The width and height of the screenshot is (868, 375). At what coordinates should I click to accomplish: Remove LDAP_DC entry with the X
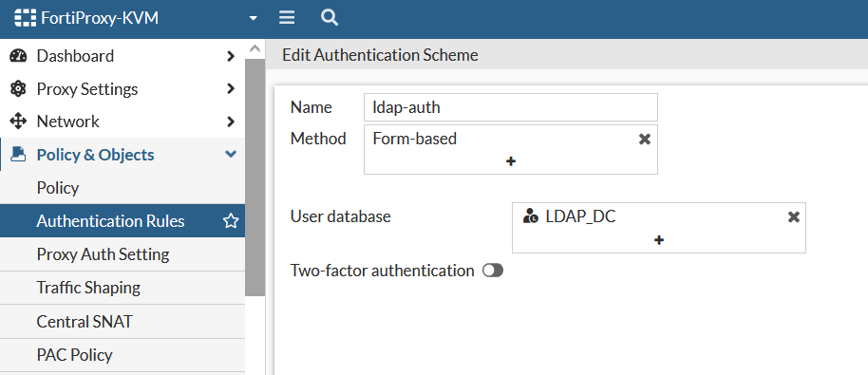tap(794, 216)
